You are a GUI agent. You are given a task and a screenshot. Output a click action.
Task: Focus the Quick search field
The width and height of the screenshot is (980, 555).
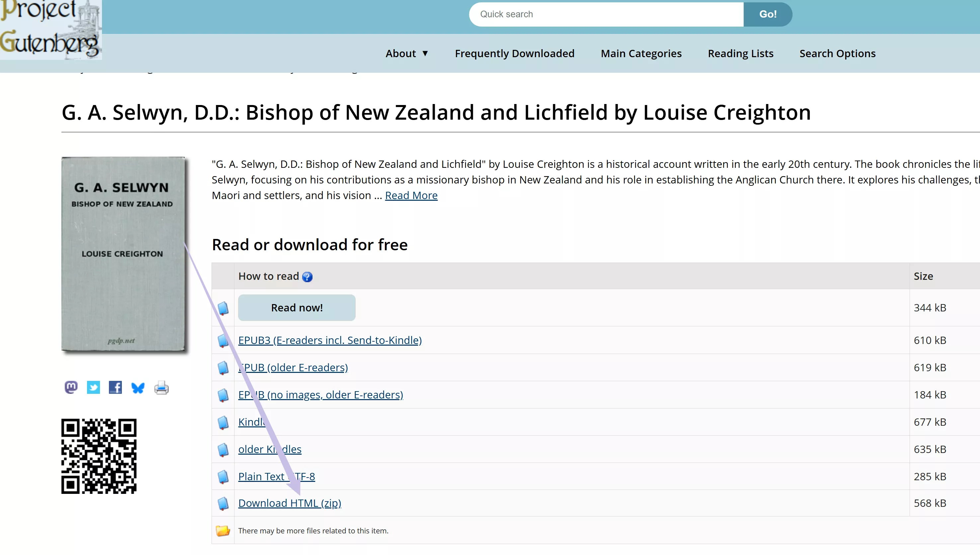(x=606, y=14)
